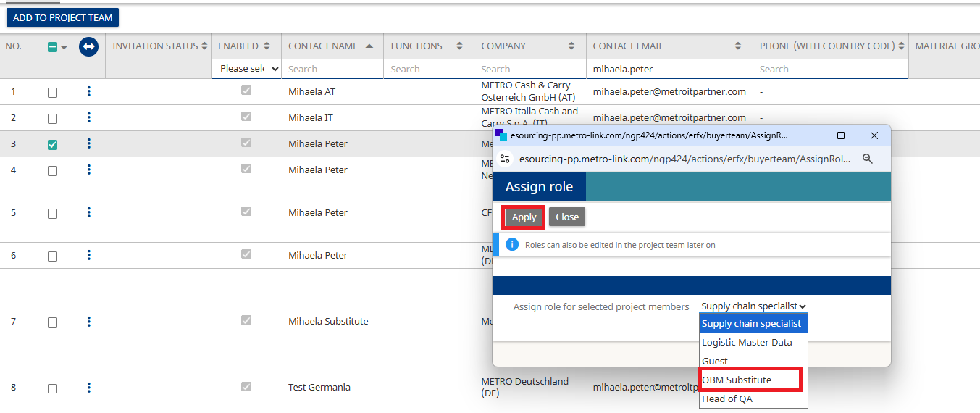This screenshot has height=413, width=980.
Task: Click the contact name Mihaela IT
Action: pos(311,117)
